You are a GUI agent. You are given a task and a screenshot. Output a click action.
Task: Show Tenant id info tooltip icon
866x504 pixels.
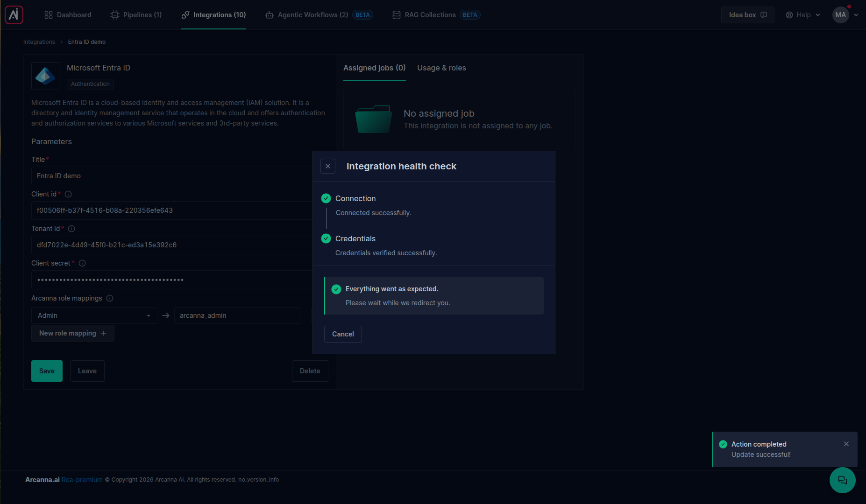(71, 229)
